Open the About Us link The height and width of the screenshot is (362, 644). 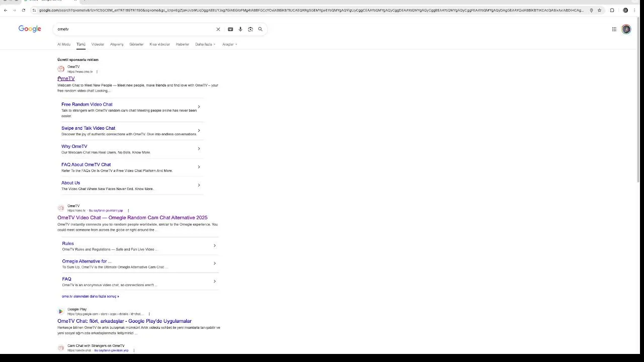pos(70,183)
